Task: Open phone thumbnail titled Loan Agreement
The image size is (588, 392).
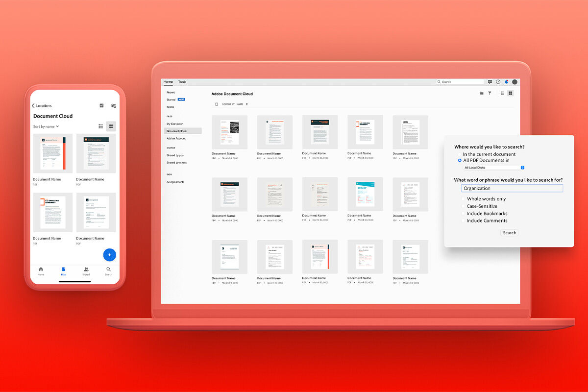Action: click(x=96, y=213)
